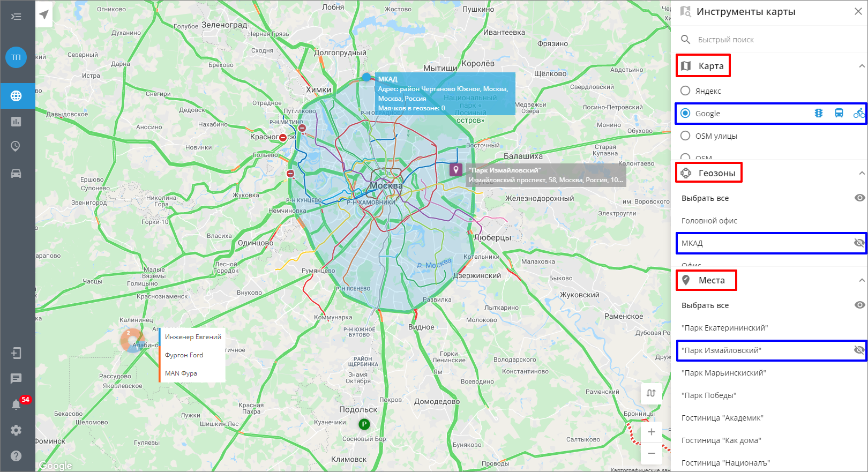Collapse the Карта section chevron
Viewport: 868px width, 472px height.
click(x=862, y=66)
